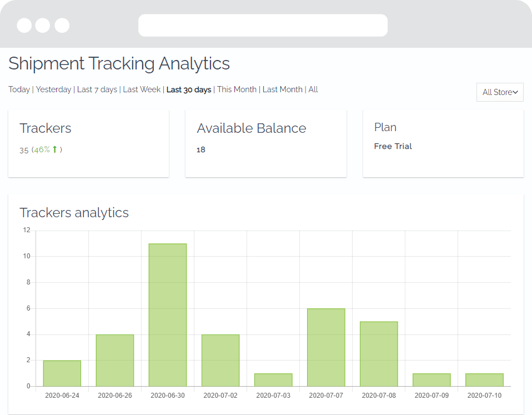Image resolution: width=532 pixels, height=415 pixels.
Task: Click the first circle in browser header
Action: [x=24, y=26]
